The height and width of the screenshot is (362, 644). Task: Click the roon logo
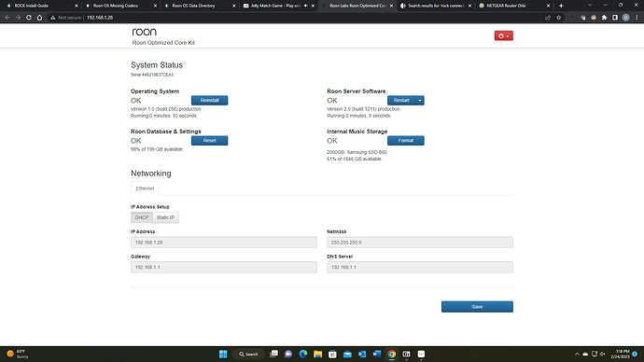(144, 32)
